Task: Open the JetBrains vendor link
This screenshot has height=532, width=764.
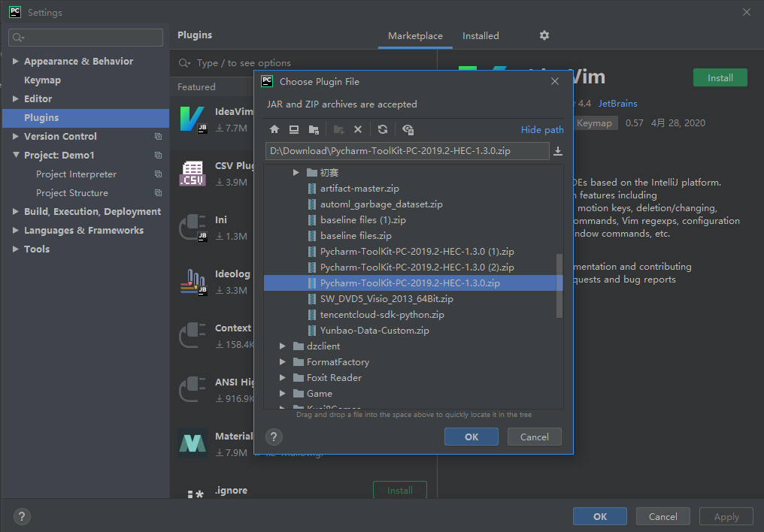Action: (x=617, y=104)
